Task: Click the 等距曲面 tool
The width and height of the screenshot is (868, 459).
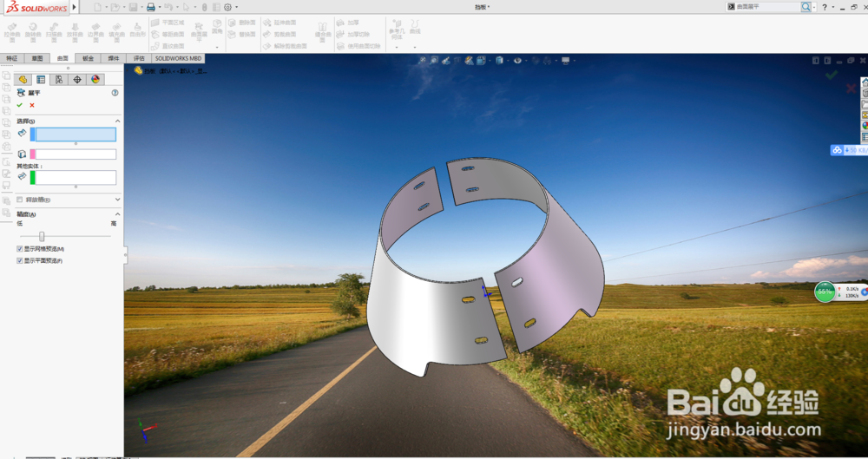Action: coord(168,35)
